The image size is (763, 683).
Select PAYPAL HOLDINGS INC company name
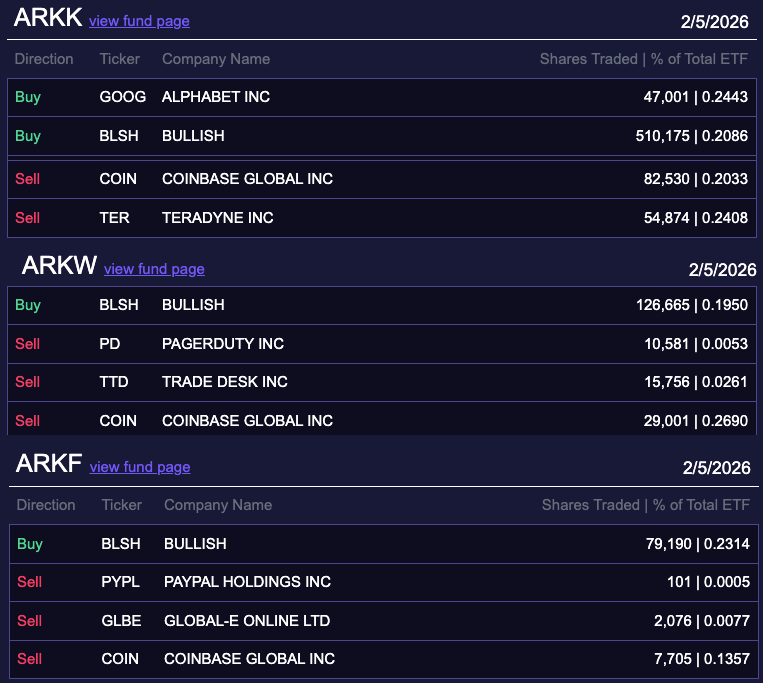pos(247,582)
